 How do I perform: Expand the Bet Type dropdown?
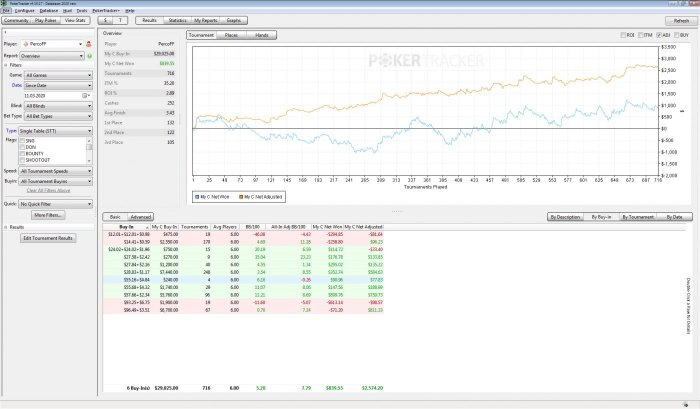coord(58,116)
